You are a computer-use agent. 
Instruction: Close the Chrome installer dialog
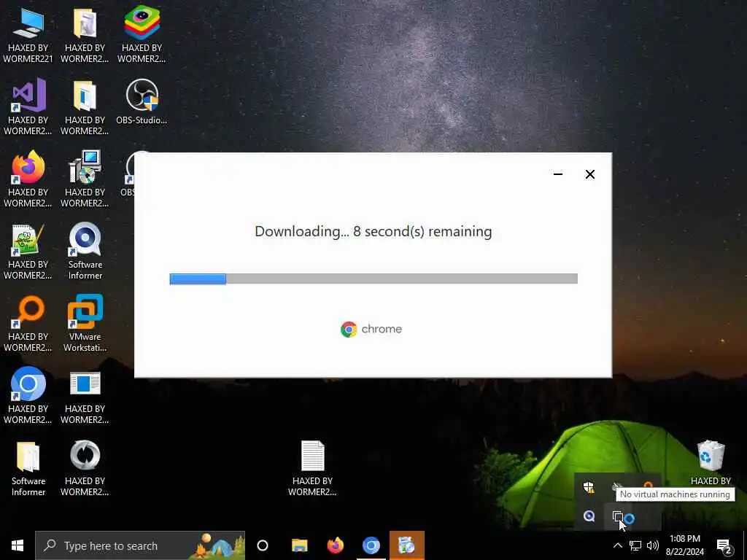point(589,174)
